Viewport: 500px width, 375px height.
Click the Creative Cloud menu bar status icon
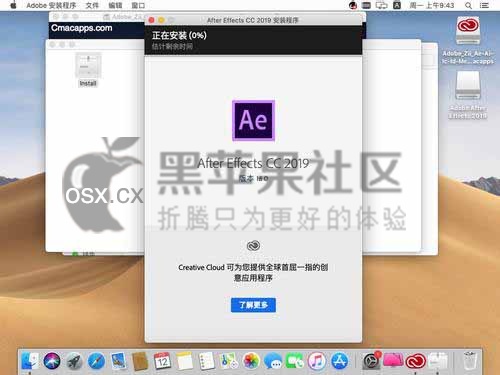pyautogui.click(x=353, y=5)
